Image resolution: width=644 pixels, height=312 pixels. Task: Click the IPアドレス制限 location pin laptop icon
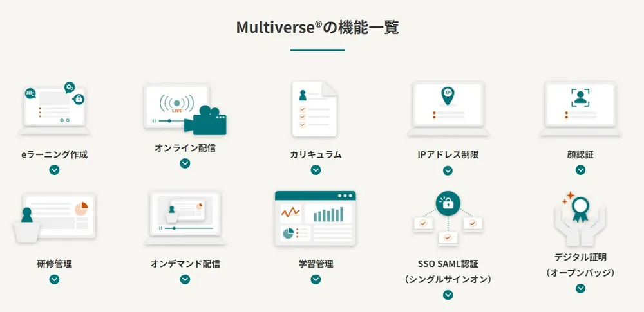tap(448, 109)
